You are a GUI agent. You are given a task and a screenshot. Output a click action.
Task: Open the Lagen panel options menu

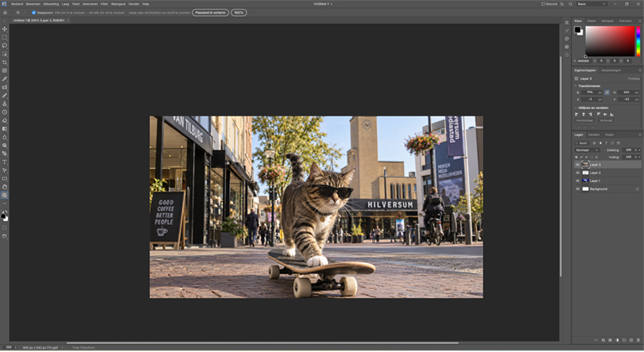(639, 134)
